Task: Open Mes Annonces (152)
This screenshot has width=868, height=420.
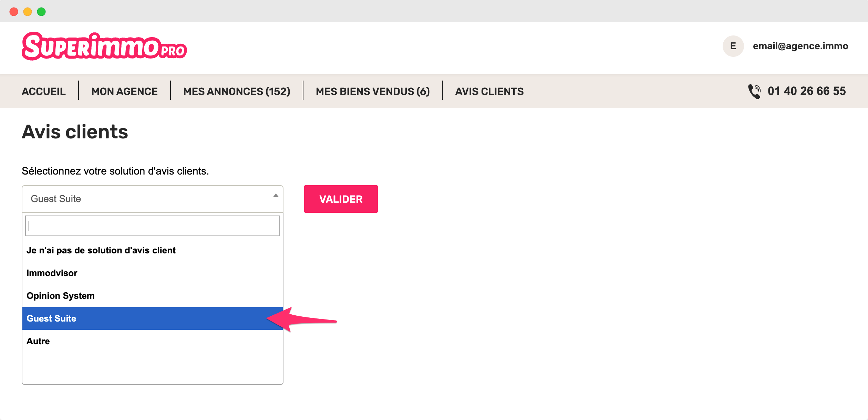Action: [237, 91]
